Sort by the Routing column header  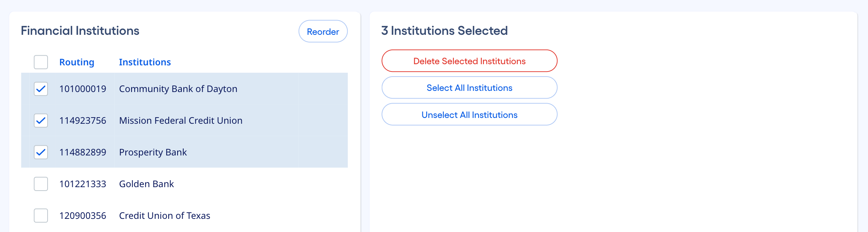(77, 62)
